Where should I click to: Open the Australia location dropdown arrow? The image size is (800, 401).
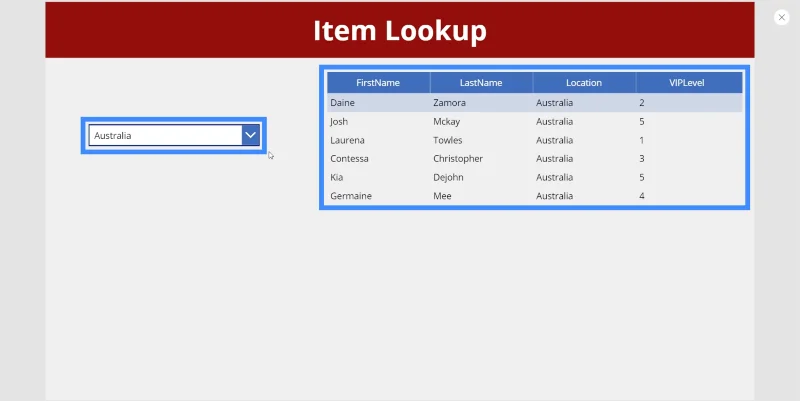point(251,135)
